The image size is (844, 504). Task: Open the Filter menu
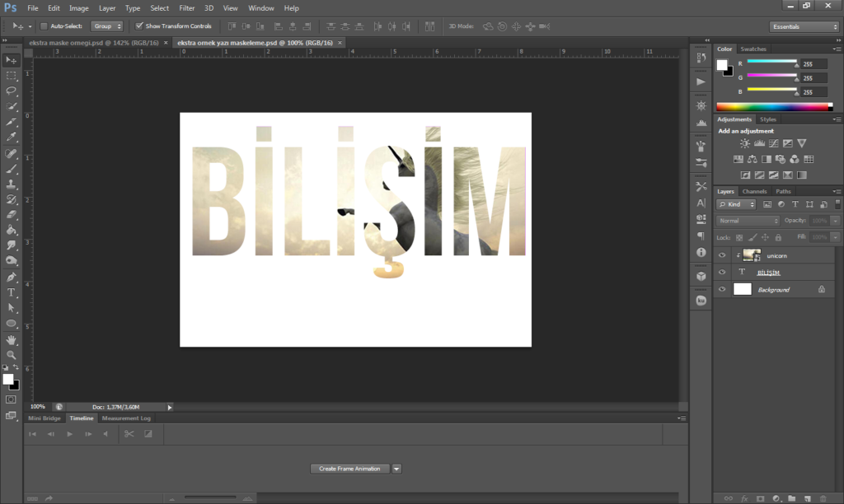pos(187,7)
